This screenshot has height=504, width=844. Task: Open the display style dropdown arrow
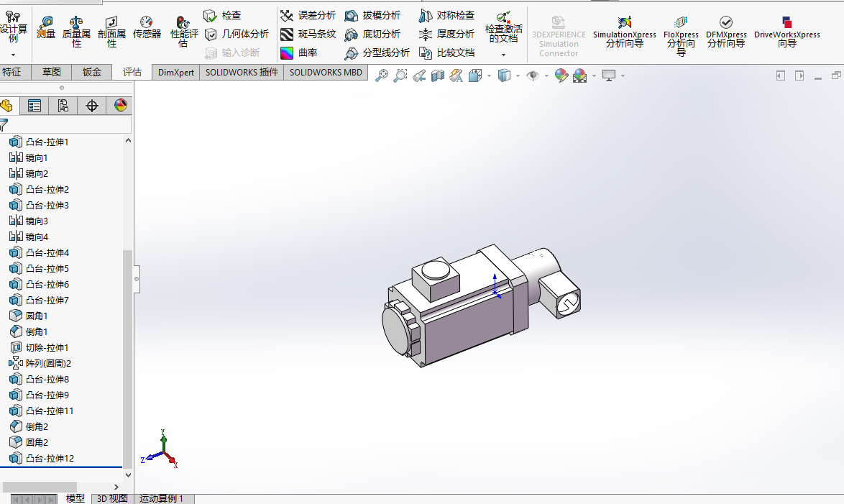pos(518,75)
